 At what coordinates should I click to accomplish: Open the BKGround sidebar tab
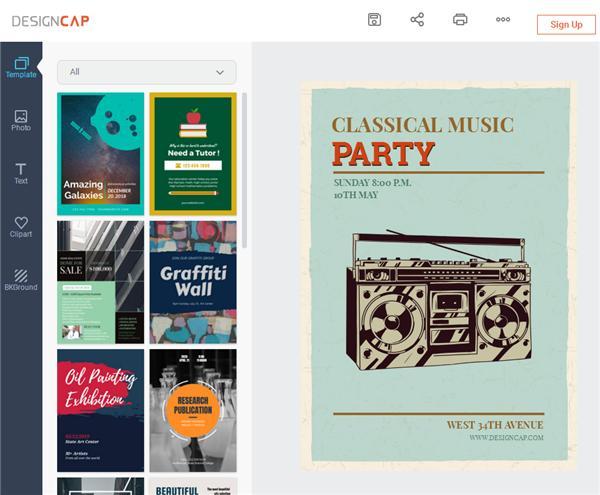coord(21,280)
